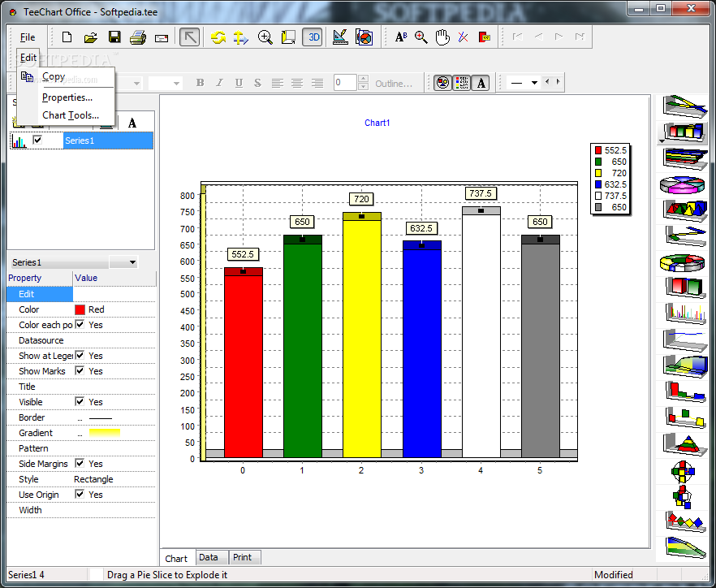716x588 pixels.
Task: Click the red marks tip tool icon
Action: click(484, 37)
